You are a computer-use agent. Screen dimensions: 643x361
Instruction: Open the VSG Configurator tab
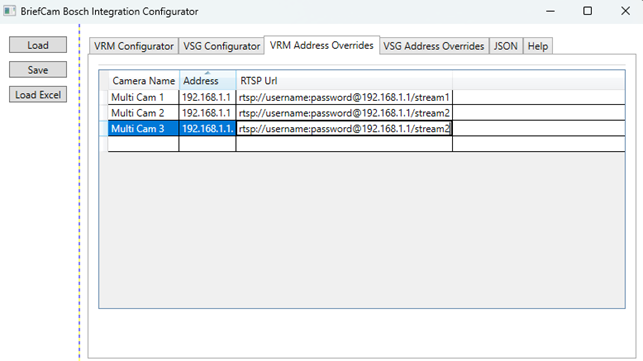(221, 46)
